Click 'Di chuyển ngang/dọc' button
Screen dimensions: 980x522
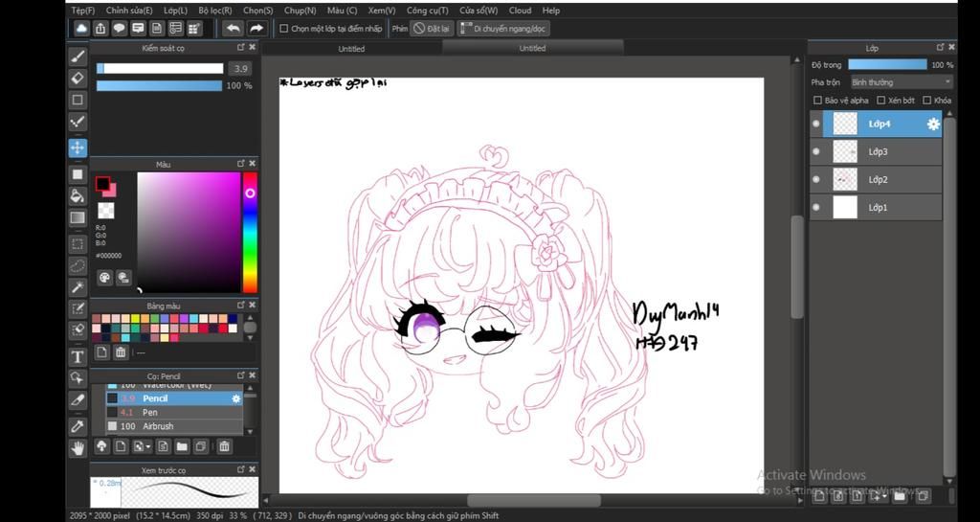(503, 29)
